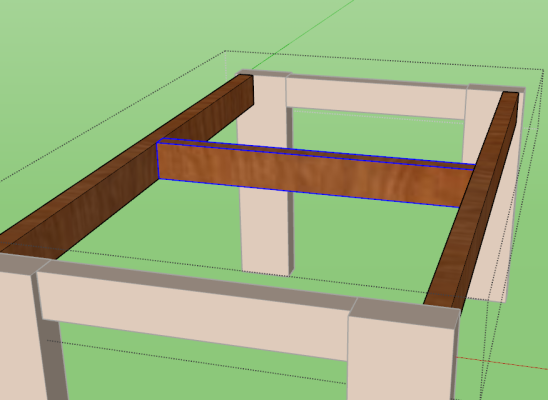Click the red axis line
This screenshot has width=548, height=400.
[503, 363]
